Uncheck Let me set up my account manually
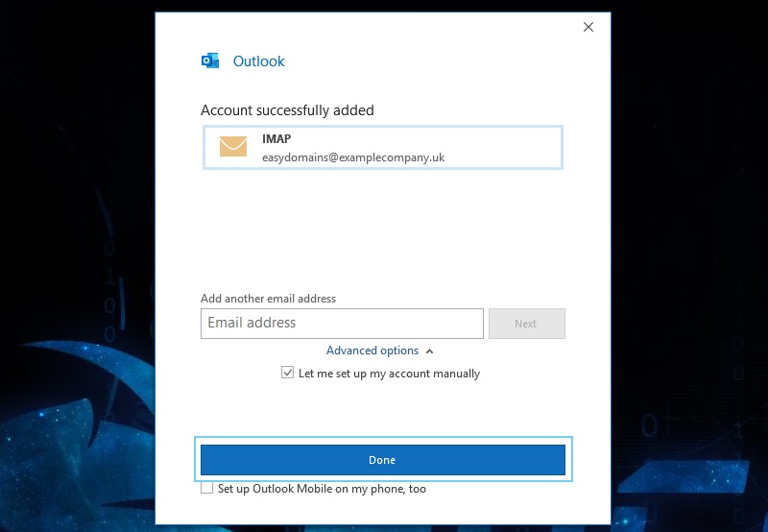This screenshot has width=768, height=532. click(287, 373)
